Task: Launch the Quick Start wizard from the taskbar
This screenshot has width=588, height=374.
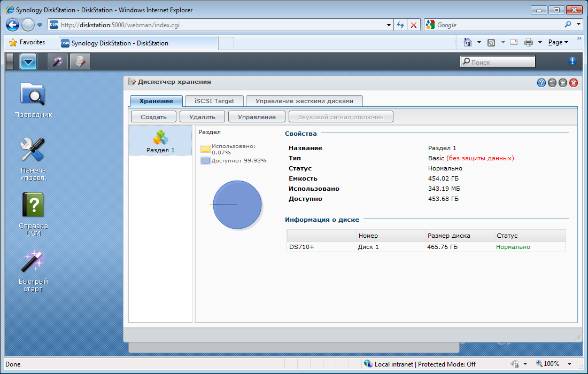Action: click(x=58, y=61)
